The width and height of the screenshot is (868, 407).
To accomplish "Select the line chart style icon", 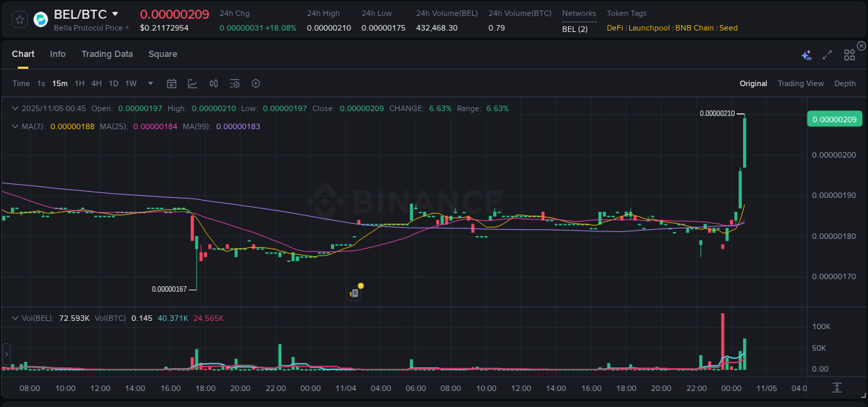I will pos(192,83).
